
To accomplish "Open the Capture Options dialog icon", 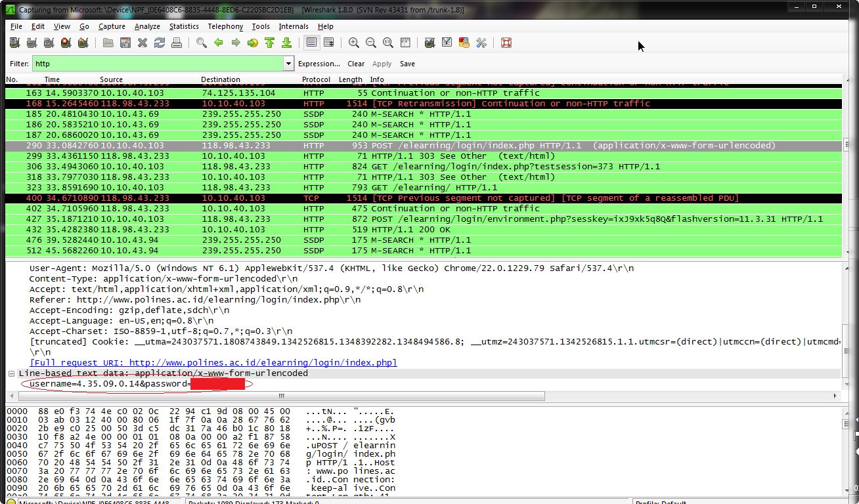I will pyautogui.click(x=31, y=42).
